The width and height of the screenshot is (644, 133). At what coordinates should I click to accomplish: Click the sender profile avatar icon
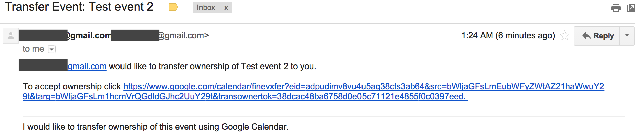coord(10,36)
